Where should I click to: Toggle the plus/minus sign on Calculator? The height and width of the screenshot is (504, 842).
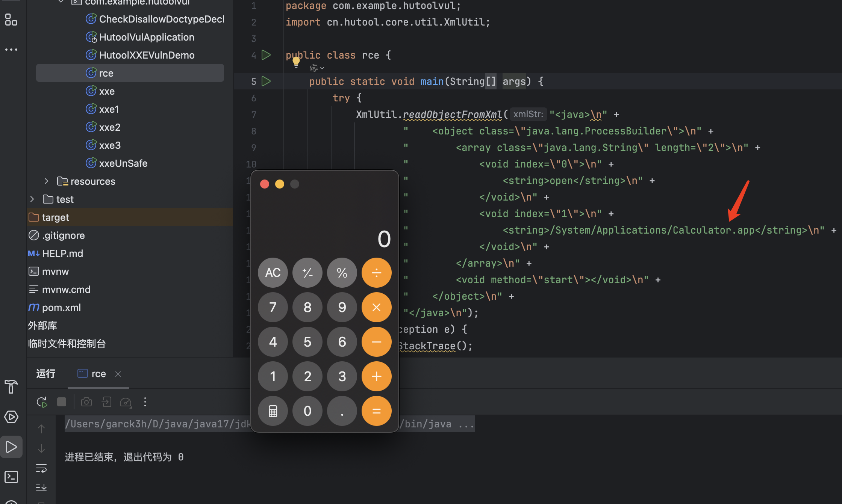pos(307,273)
